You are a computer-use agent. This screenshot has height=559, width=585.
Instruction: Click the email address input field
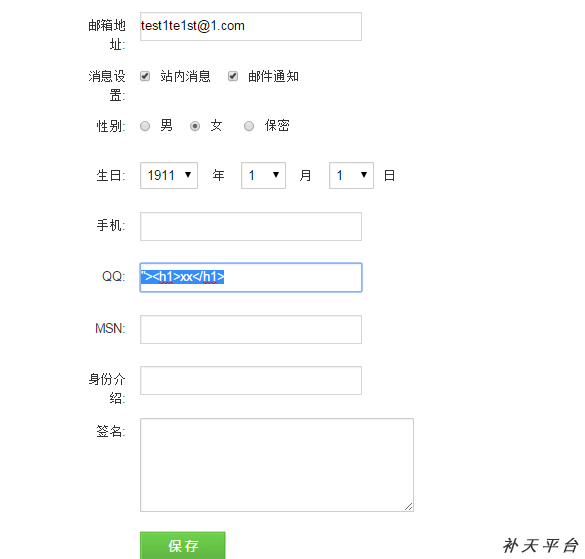(x=251, y=26)
